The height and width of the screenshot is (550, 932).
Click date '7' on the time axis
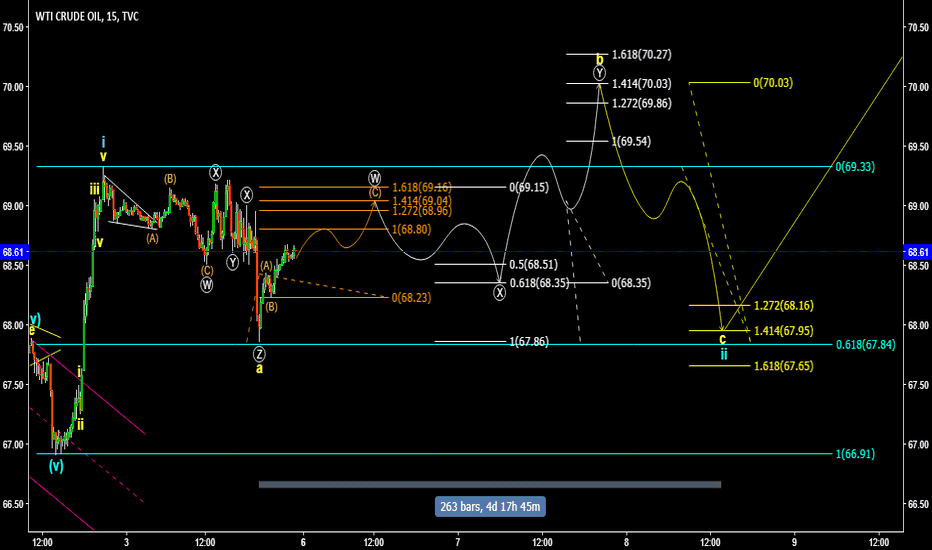coord(458,542)
